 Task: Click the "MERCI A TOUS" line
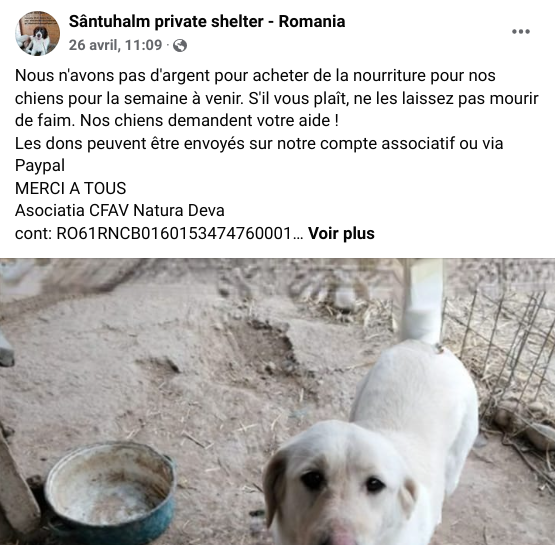tap(70, 188)
